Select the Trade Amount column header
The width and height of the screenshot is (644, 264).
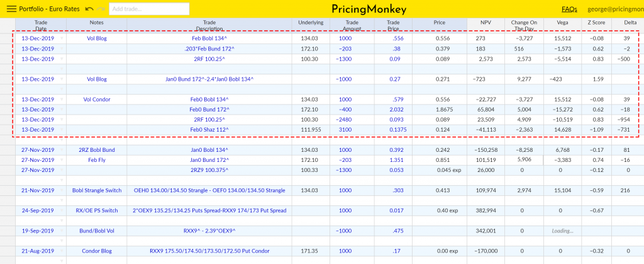[352, 25]
